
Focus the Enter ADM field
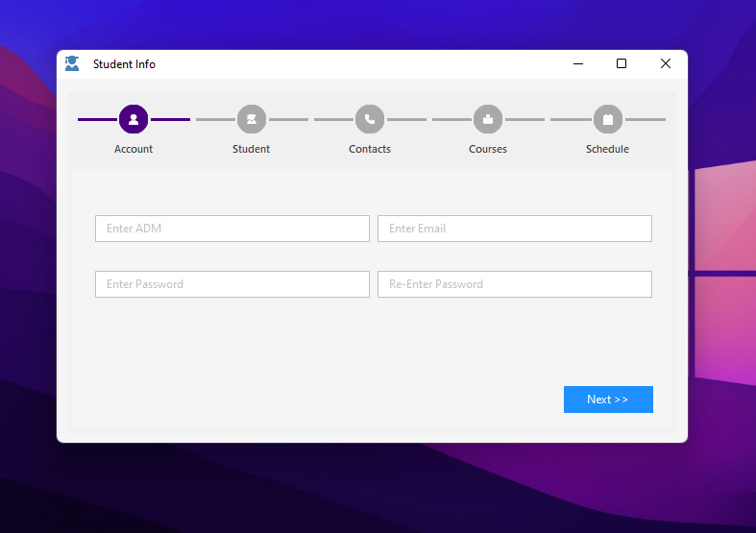pos(232,229)
